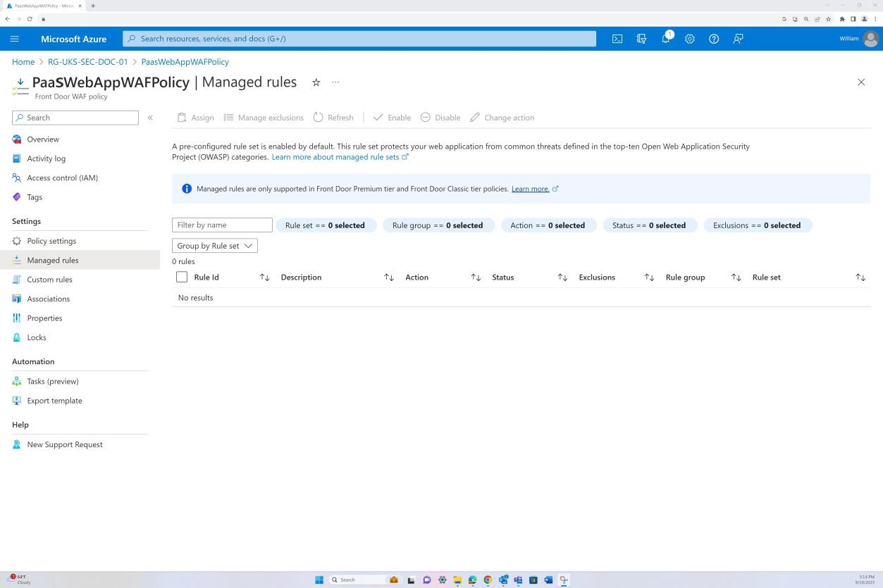The height and width of the screenshot is (588, 883).
Task: Click the RG-UKS-SEC-DOC-01 breadcrumb
Action: 87,61
